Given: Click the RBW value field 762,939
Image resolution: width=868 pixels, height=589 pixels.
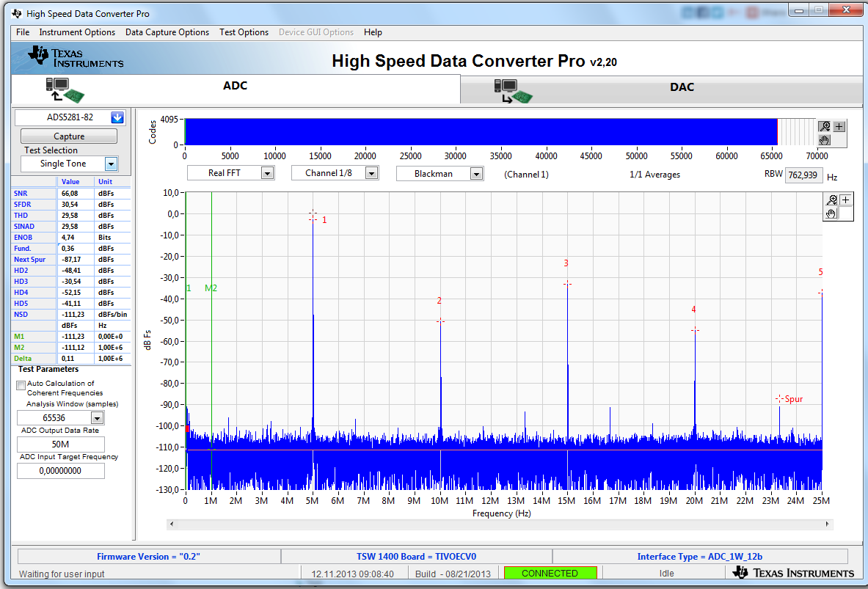Looking at the screenshot, I should coord(803,175).
